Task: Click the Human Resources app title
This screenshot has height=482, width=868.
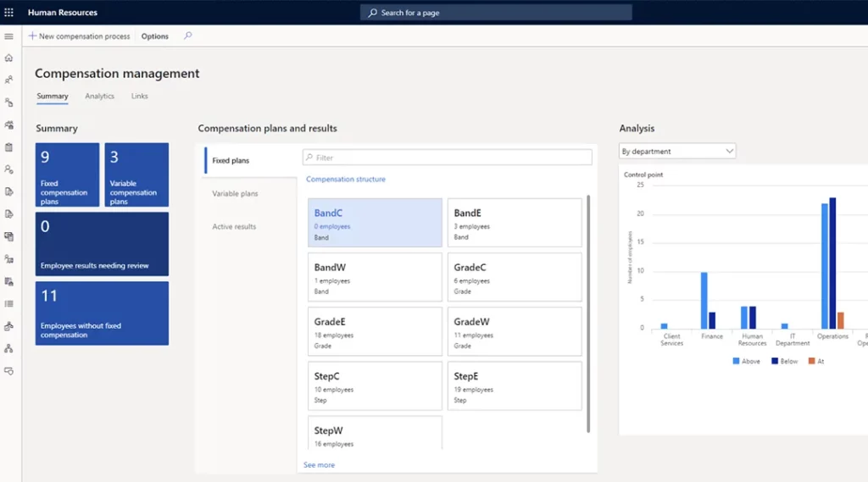Action: 63,12
